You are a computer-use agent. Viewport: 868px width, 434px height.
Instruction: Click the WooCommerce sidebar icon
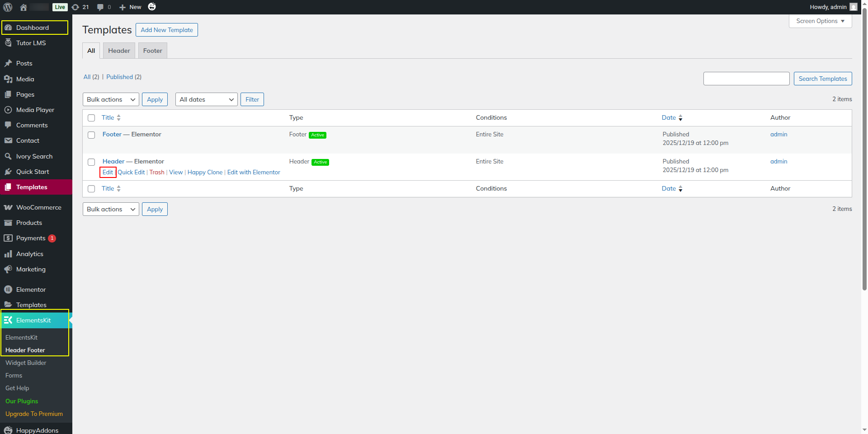8,207
